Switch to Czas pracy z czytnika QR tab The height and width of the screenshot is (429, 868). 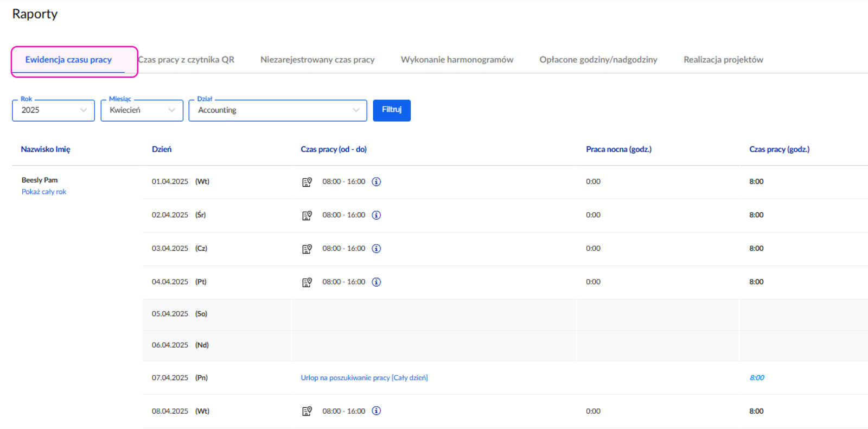[x=186, y=60]
